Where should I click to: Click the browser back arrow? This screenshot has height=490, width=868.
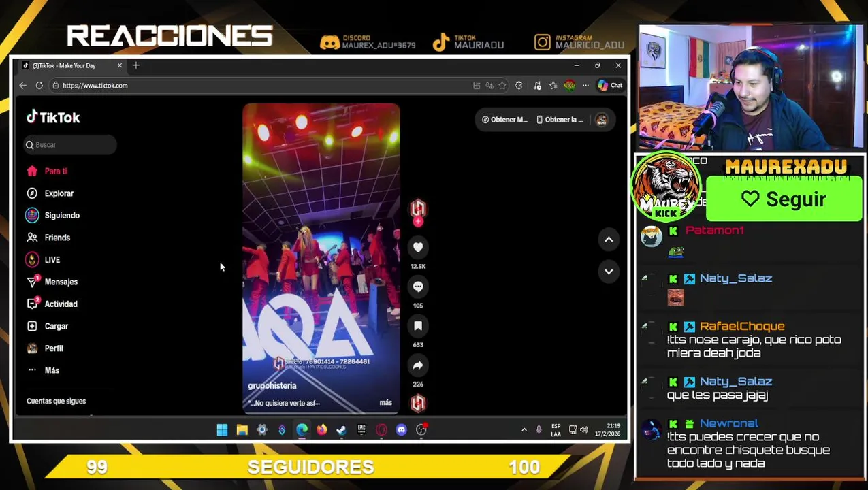point(22,86)
